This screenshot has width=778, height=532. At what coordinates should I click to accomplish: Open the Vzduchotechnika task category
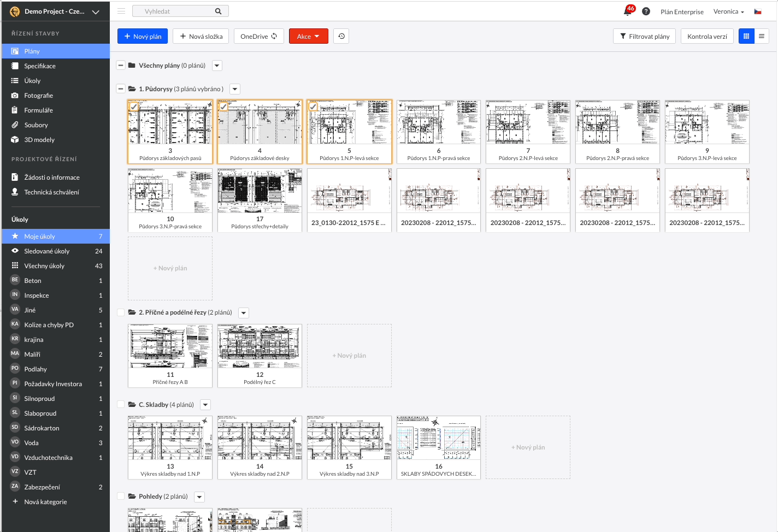point(55,457)
